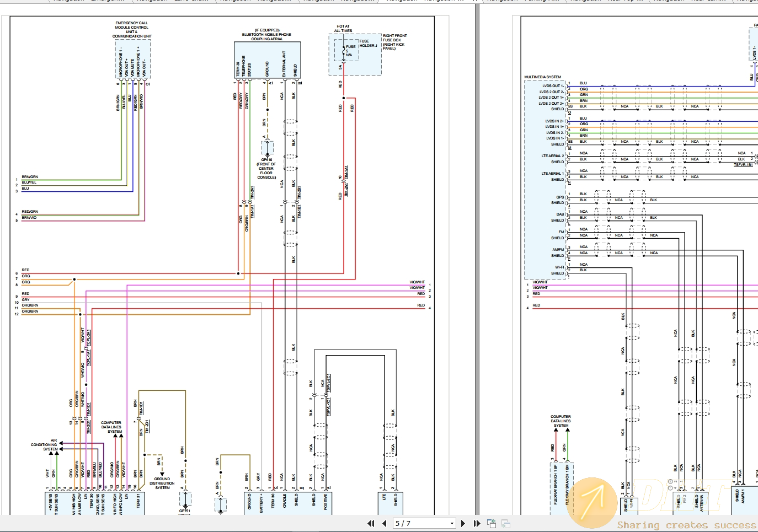Viewport: 758px width, 532px height.
Task: Click RIGHT FRONT FUSE BOX label
Action: click(x=395, y=38)
